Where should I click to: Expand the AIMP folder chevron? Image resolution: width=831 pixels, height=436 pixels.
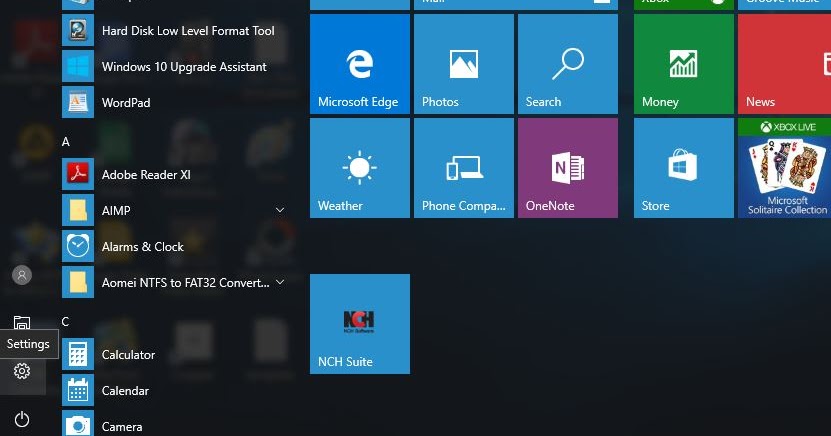tap(280, 210)
